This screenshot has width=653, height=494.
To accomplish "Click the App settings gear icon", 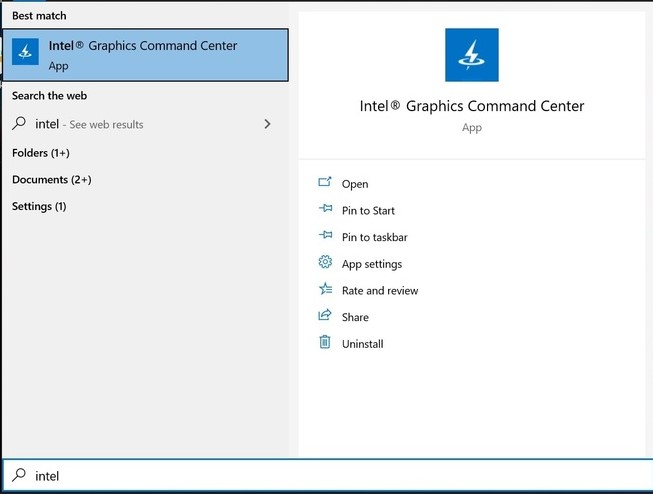I will (324, 263).
